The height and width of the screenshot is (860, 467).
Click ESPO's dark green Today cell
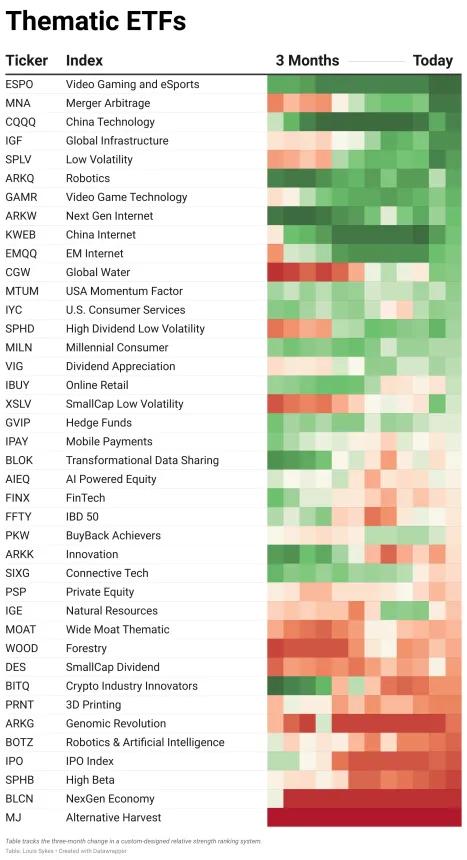click(x=445, y=84)
